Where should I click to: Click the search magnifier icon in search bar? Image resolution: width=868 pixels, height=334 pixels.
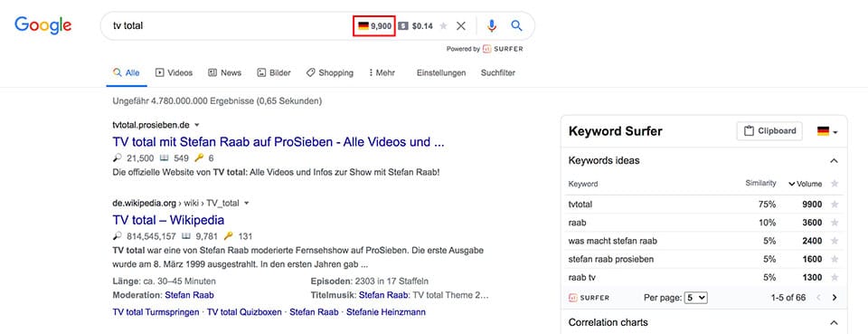[516, 25]
